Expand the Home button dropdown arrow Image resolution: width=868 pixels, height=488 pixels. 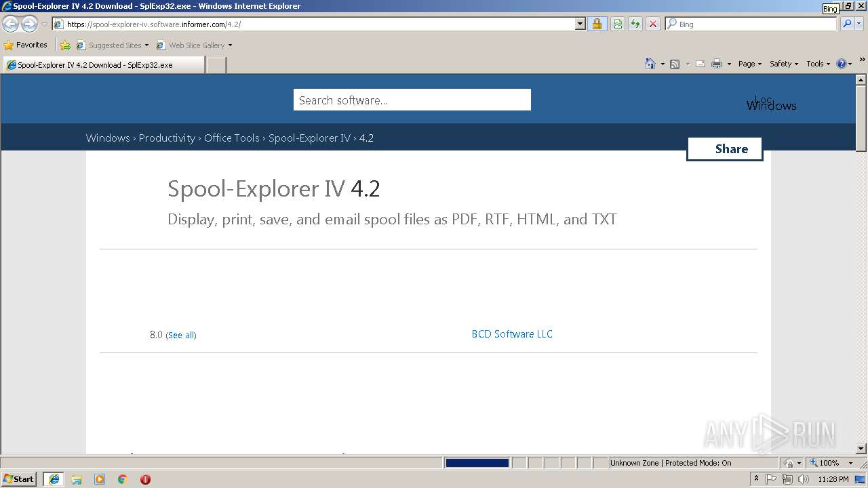click(663, 64)
